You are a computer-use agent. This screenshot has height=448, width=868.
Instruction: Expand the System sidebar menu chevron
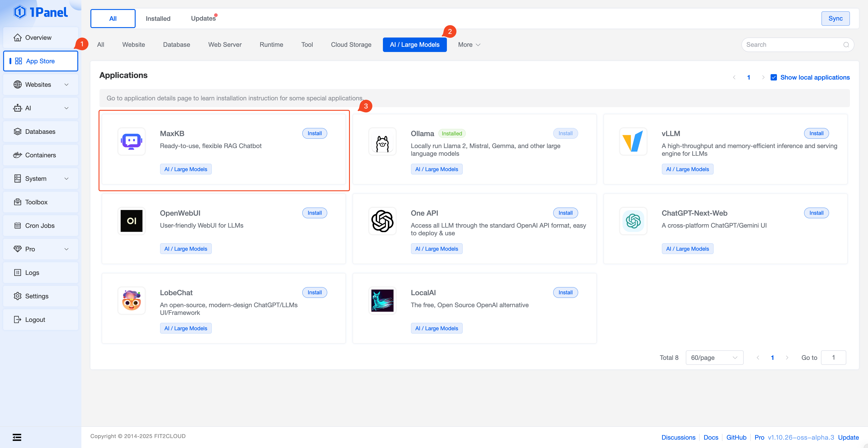pyautogui.click(x=66, y=179)
